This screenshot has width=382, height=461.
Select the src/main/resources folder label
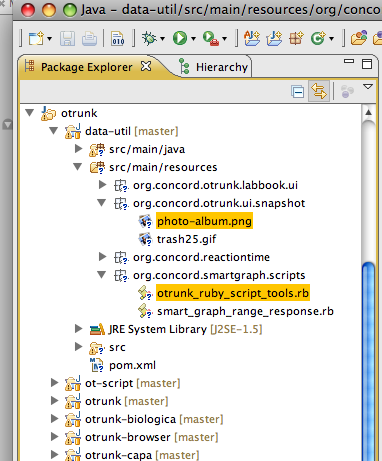click(x=163, y=167)
